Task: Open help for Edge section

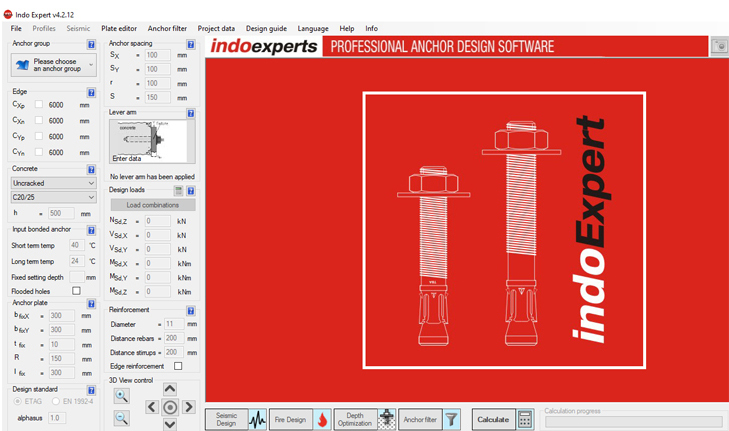Action: [91, 93]
